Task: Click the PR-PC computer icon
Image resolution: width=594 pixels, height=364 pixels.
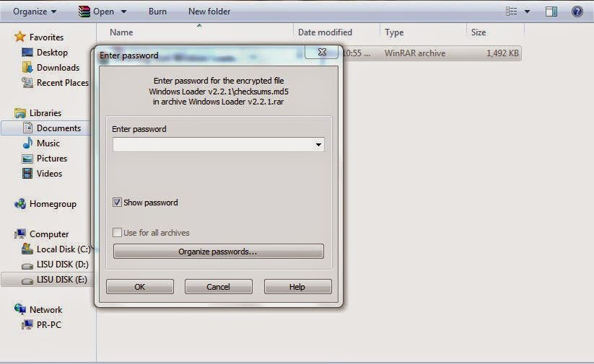Action: 27,324
